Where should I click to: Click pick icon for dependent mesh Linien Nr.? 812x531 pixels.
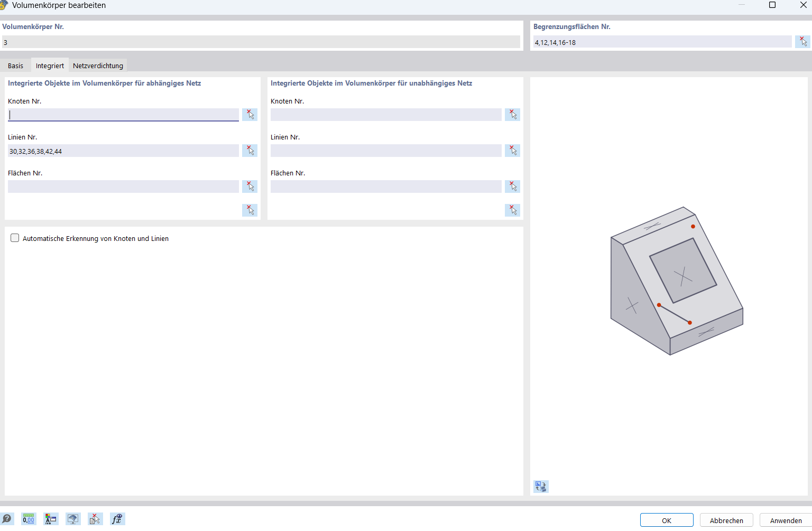coord(250,151)
